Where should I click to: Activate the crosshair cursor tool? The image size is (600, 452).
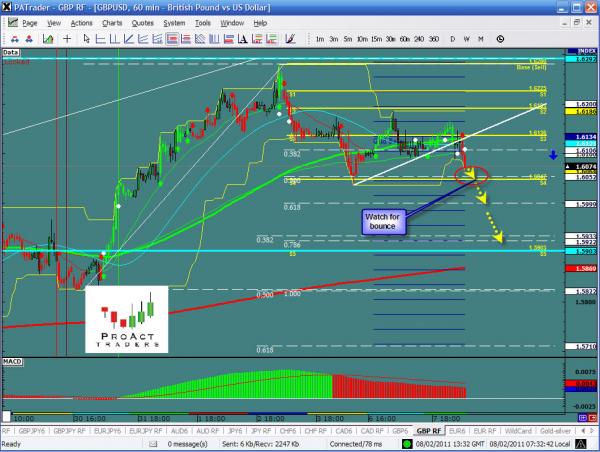tap(68, 38)
